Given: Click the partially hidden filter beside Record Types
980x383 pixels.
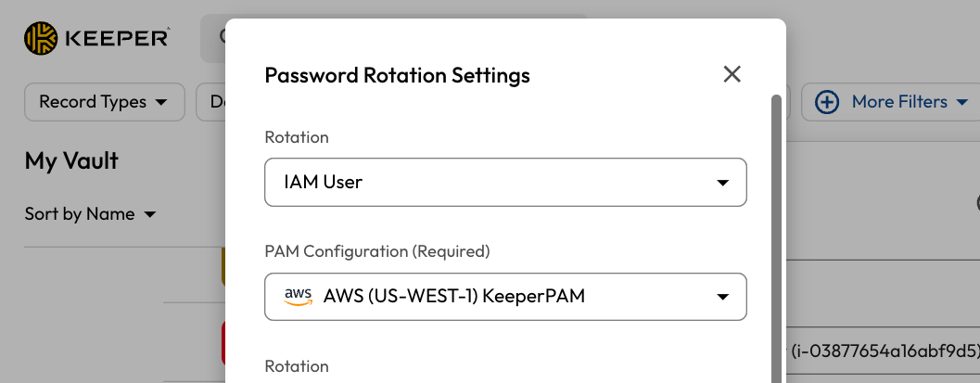Looking at the screenshot, I should coord(211,102).
